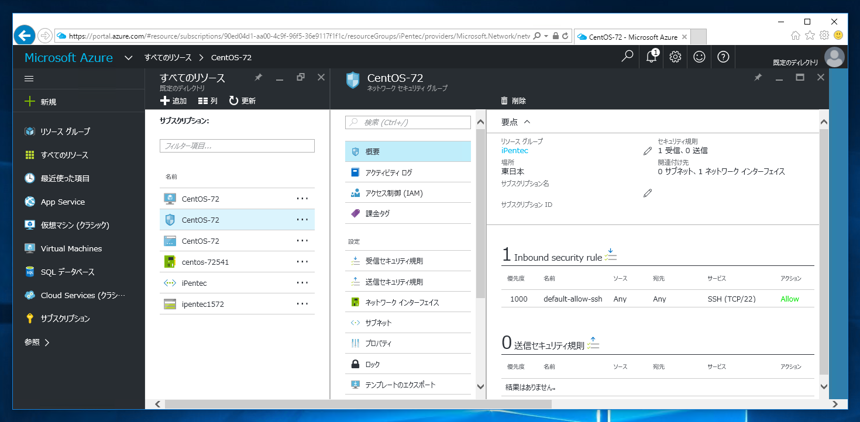
Task: Click the 検索 (Ctrl+/) search box
Action: 408,122
